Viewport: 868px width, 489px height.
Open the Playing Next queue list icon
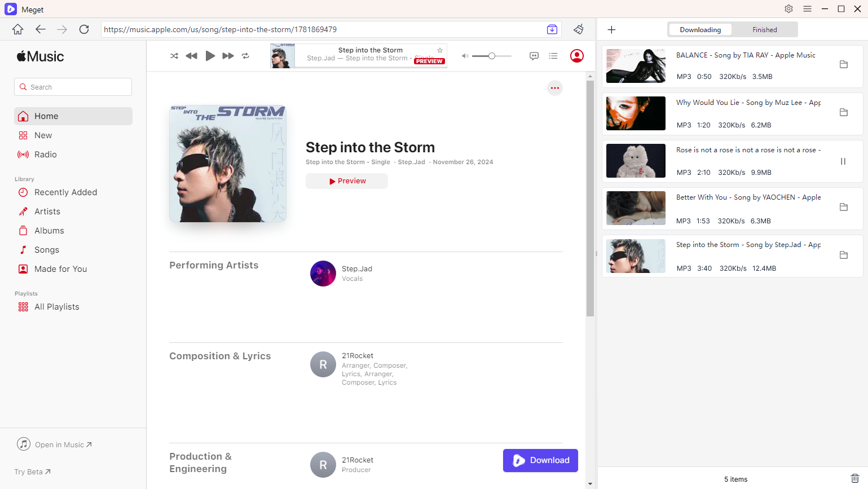(x=553, y=56)
